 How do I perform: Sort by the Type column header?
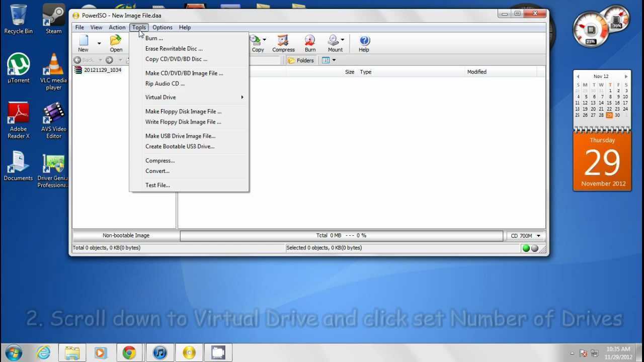click(365, 72)
